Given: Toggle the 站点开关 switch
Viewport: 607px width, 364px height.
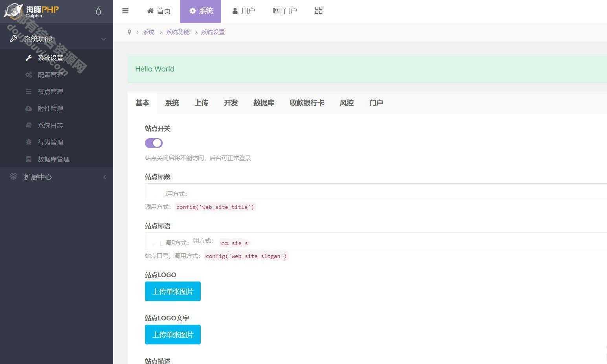Looking at the screenshot, I should (x=154, y=143).
